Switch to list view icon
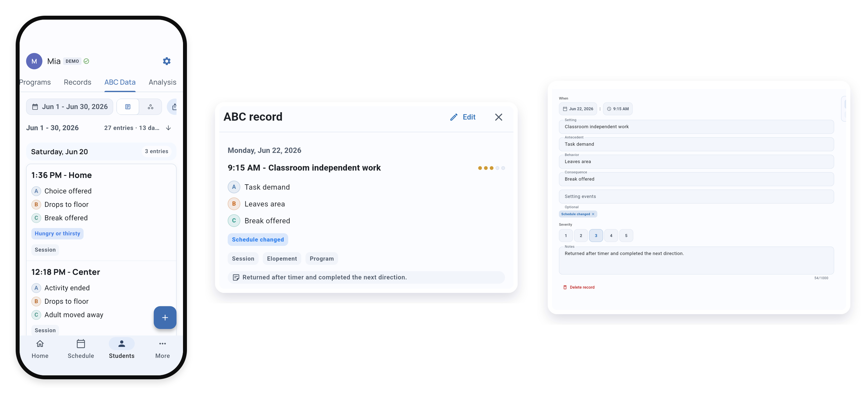This screenshot has width=868, height=395. tap(128, 107)
